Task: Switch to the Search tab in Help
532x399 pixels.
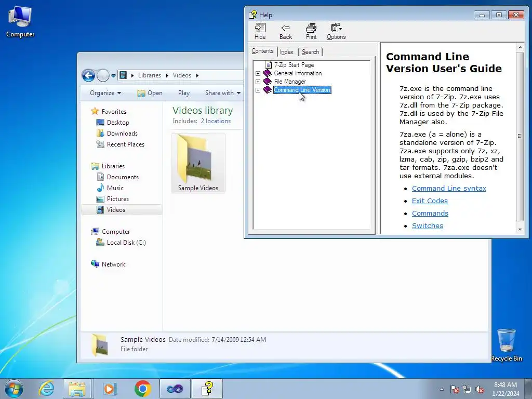Action: click(x=310, y=52)
